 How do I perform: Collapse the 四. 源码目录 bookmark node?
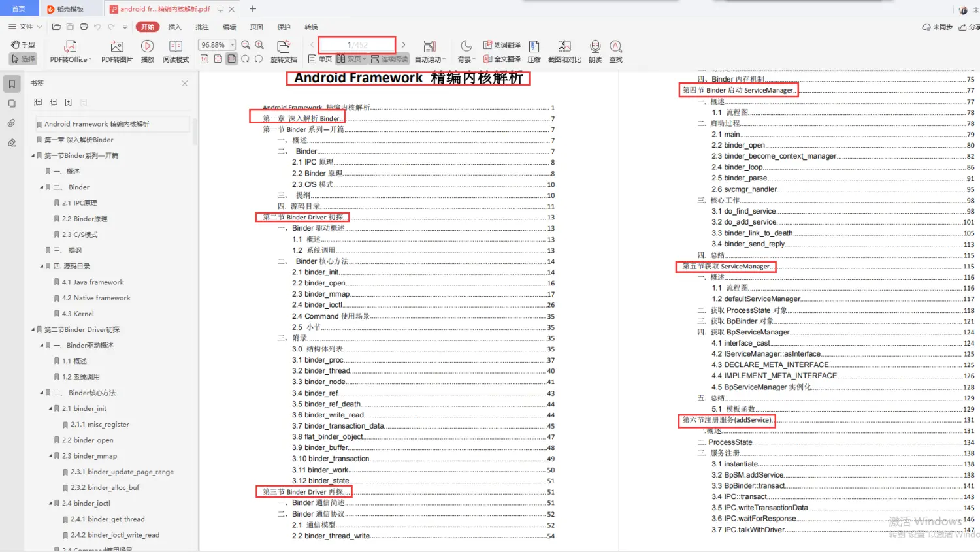42,267
